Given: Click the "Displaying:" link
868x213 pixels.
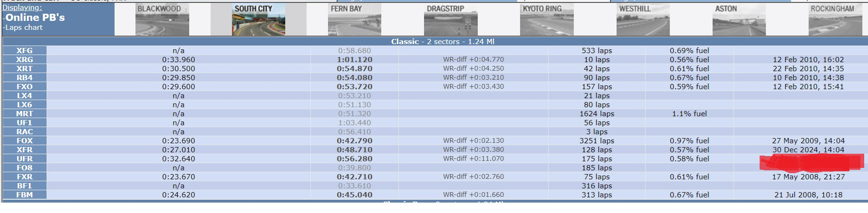Looking at the screenshot, I should click(22, 8).
